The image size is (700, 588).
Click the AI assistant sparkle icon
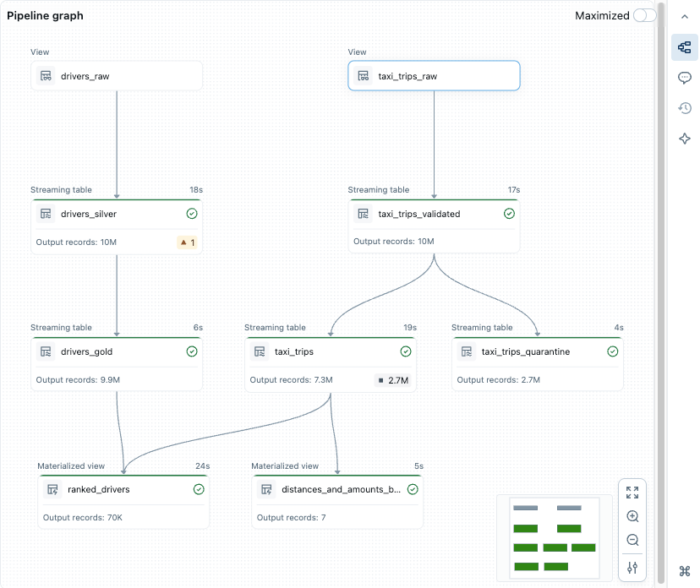point(685,139)
